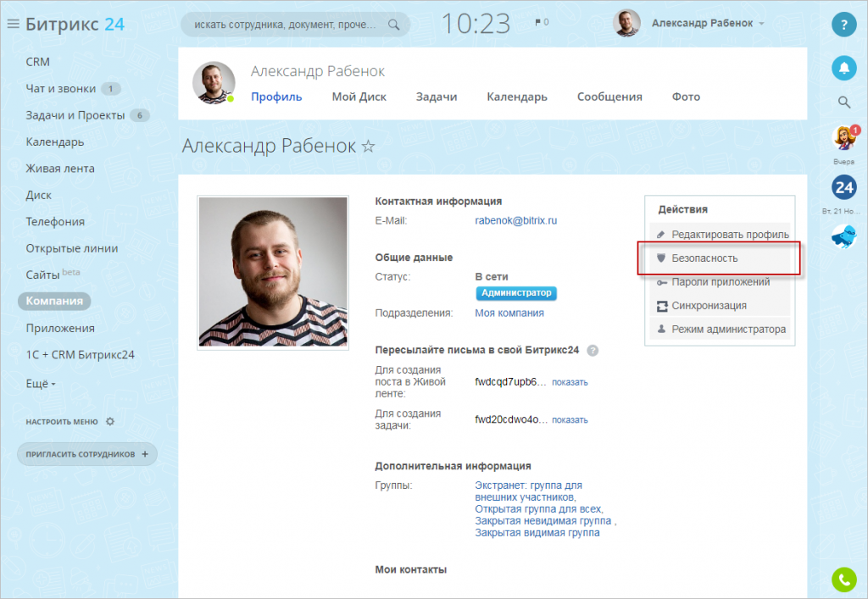This screenshot has width=868, height=599.
Task: Open the Задачи tab
Action: (x=437, y=97)
